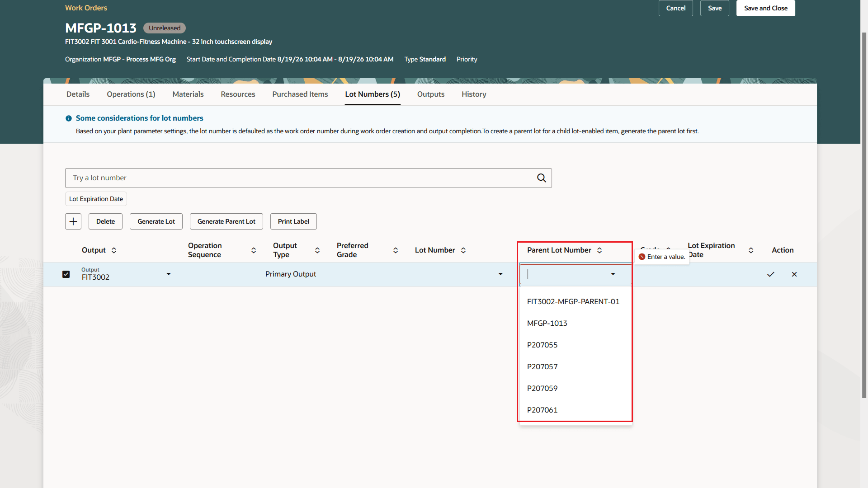The height and width of the screenshot is (488, 868).
Task: Sort by the Output Type column arrows
Action: tap(317, 250)
